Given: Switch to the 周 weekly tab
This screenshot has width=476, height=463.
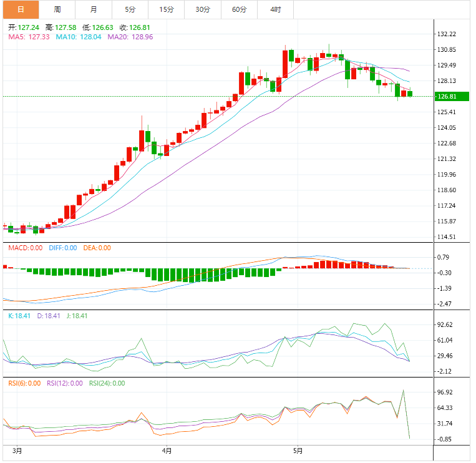Looking at the screenshot, I should [57, 9].
